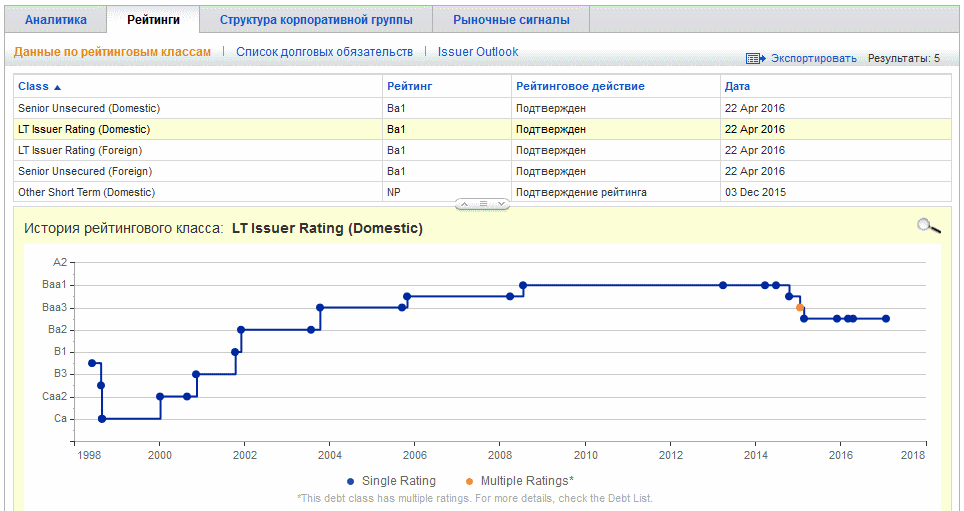Open Список долговых обязательств link
This screenshot has width=964, height=511.
pos(324,52)
